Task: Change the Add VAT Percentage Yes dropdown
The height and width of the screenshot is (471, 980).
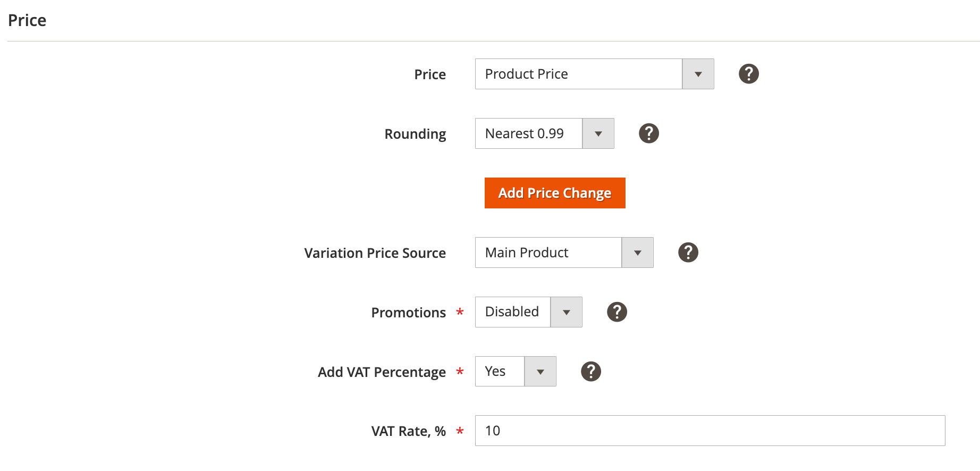Action: [515, 372]
